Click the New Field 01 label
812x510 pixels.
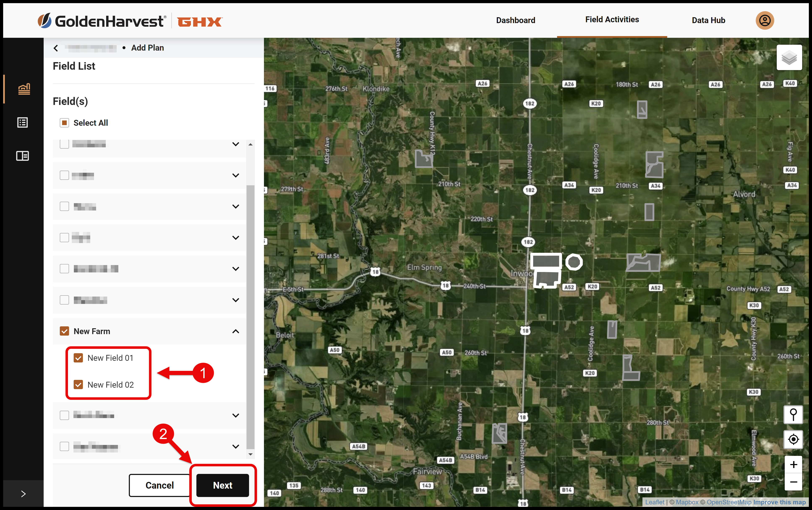point(110,358)
